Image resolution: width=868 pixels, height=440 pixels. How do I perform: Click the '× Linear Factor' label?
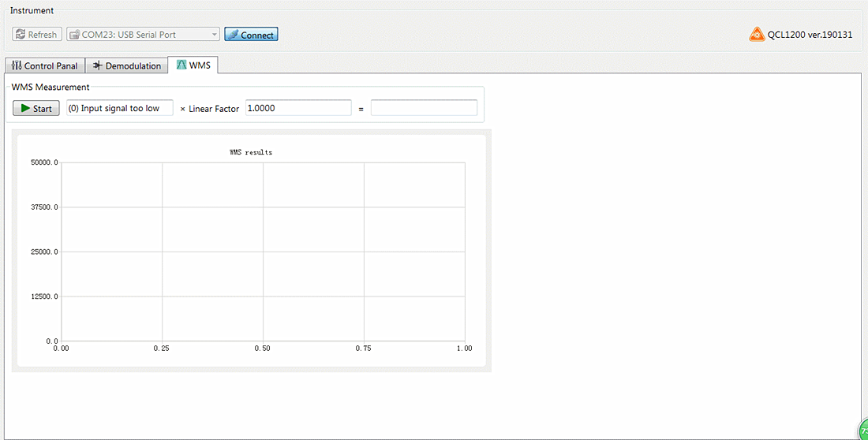tap(209, 109)
